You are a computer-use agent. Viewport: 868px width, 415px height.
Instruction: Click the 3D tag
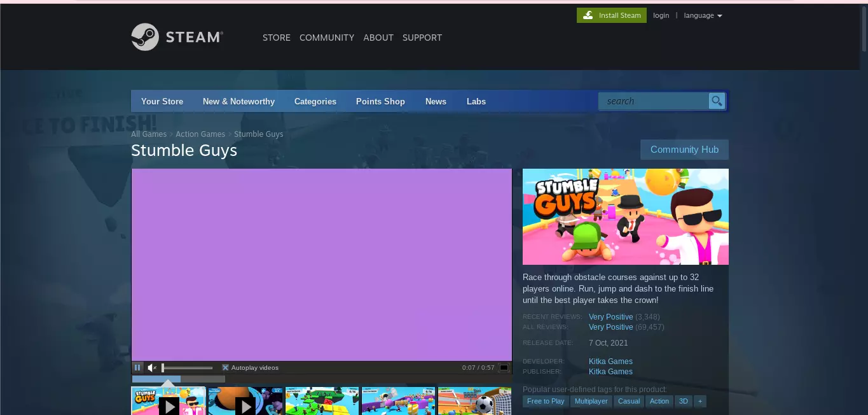684,401
